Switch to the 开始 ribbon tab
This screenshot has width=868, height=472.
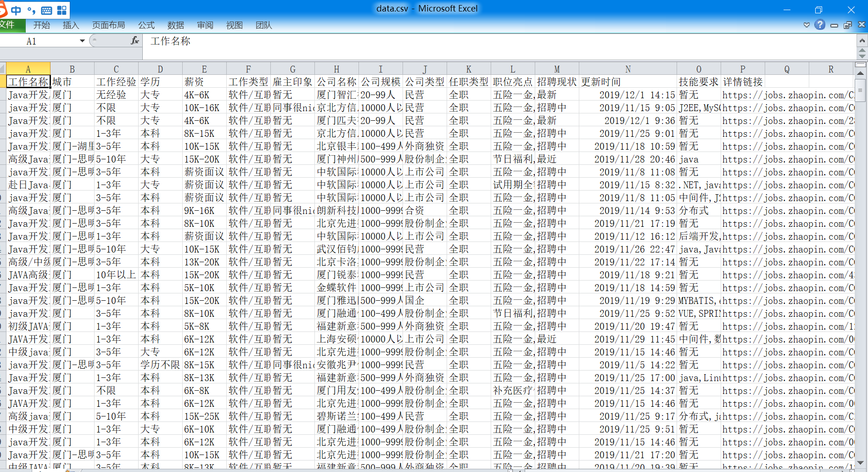42,25
